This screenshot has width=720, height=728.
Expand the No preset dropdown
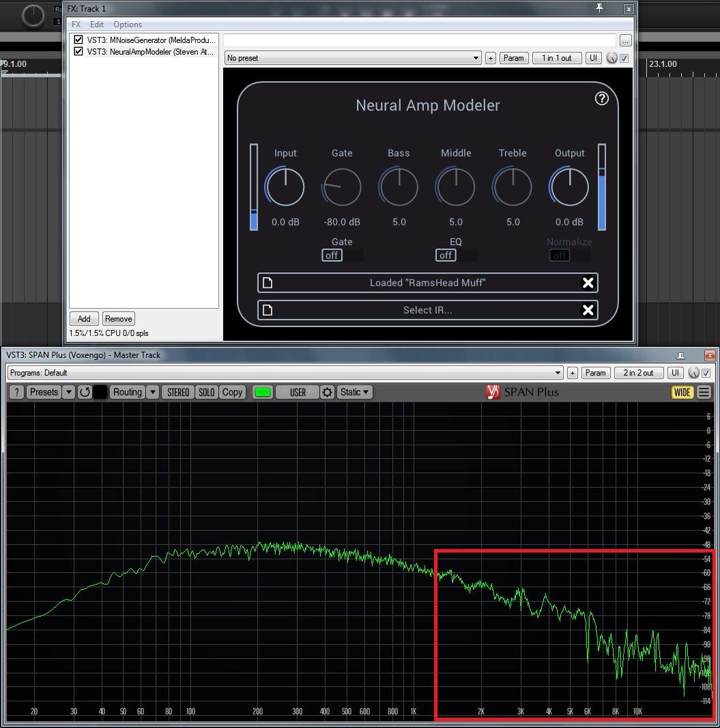coord(353,58)
